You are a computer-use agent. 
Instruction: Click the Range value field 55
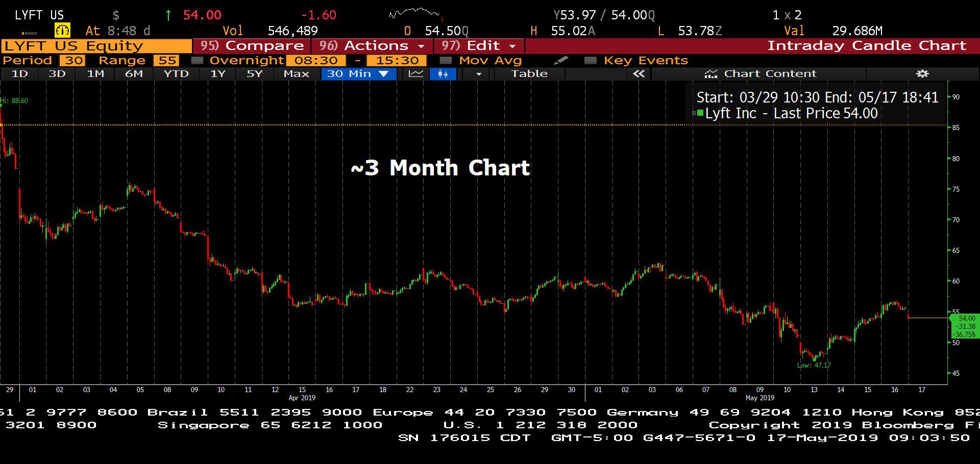pyautogui.click(x=166, y=60)
